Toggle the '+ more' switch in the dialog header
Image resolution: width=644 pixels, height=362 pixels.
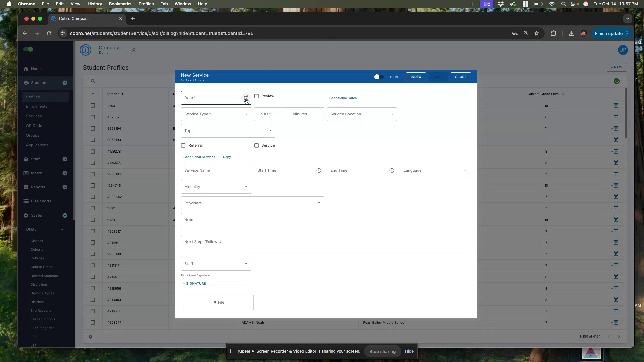(x=379, y=77)
